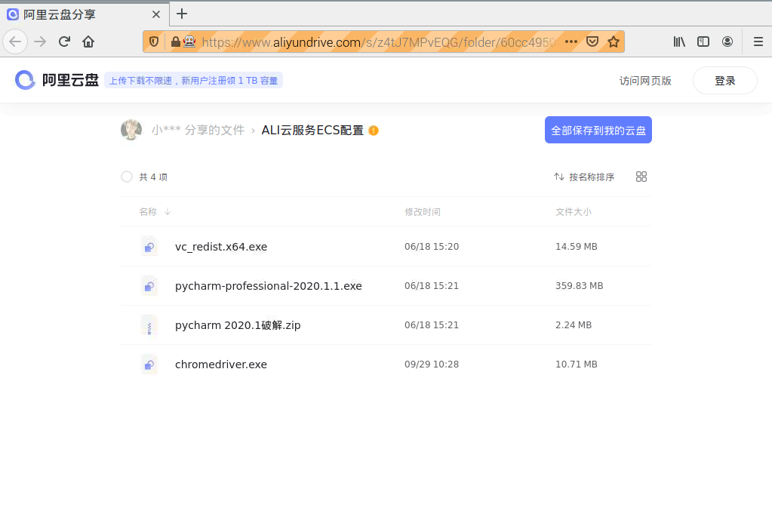Open pycharm 2020.1破解.zip file
The height and width of the screenshot is (532, 772).
(238, 325)
